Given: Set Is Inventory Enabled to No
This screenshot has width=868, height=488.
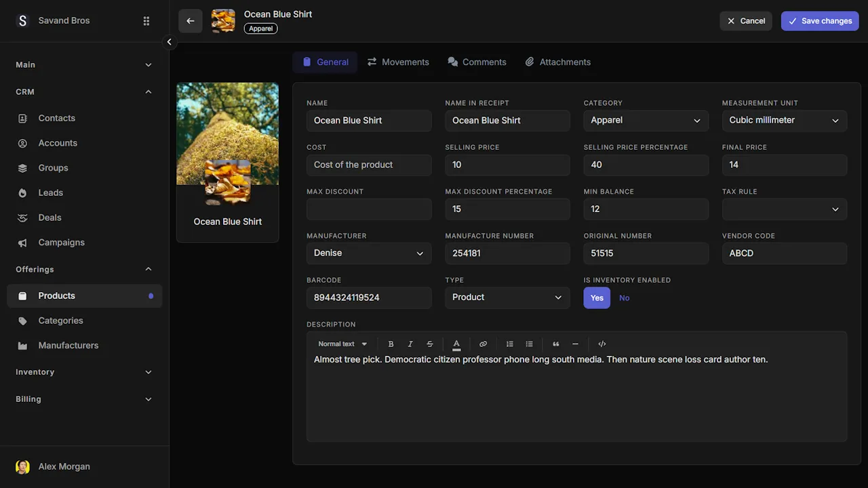Looking at the screenshot, I should [624, 298].
